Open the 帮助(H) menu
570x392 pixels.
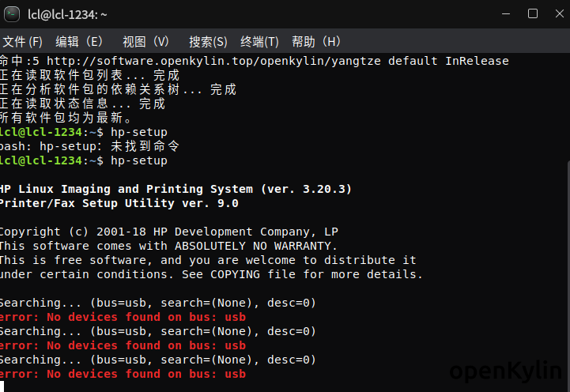(316, 42)
